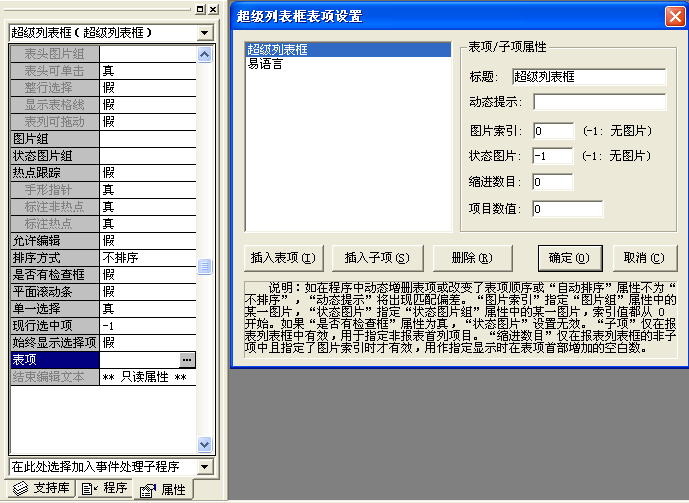Image resolution: width=689 pixels, height=503 pixels.
Task: Select the 排序方式 property value 不排序
Action: tap(147, 258)
